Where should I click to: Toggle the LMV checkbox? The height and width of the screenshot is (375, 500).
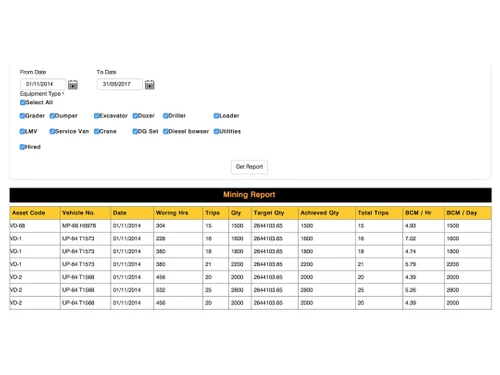pos(22,131)
